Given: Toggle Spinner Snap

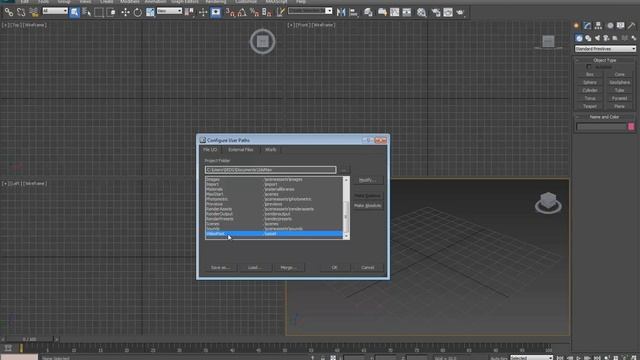Looking at the screenshot, I should 267,12.
